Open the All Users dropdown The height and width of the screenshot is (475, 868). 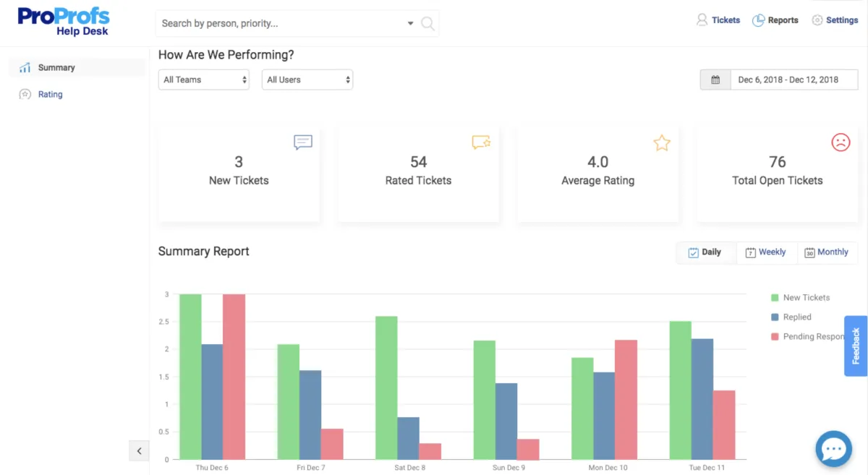(x=307, y=80)
